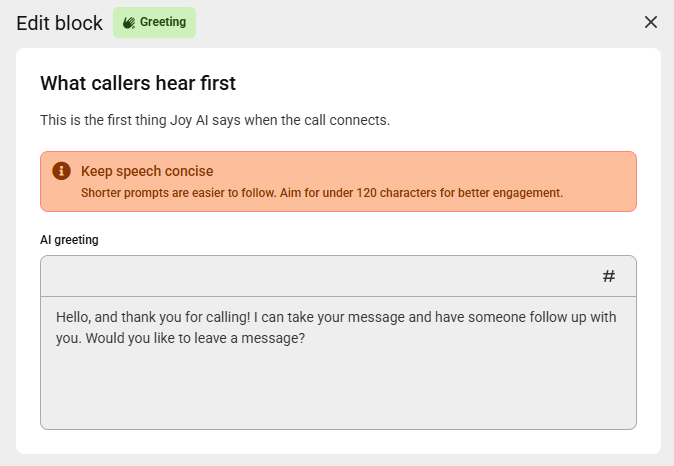Close the Edit block dialog

(651, 22)
